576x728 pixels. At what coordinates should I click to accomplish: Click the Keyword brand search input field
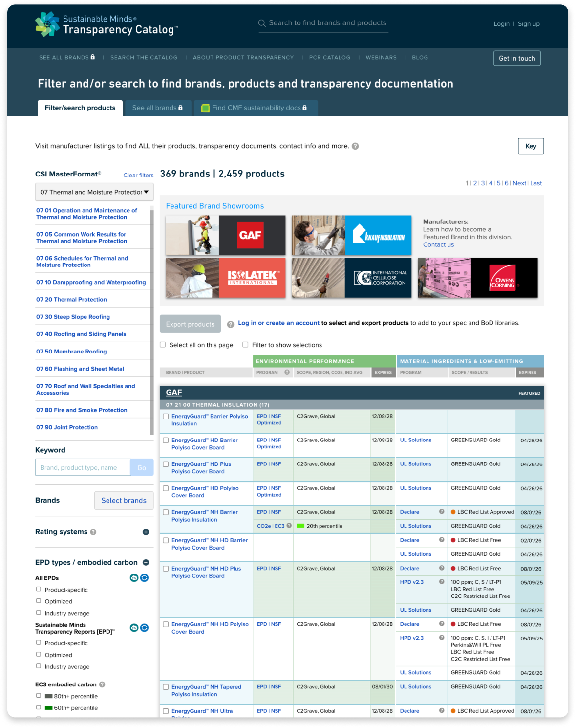83,467
